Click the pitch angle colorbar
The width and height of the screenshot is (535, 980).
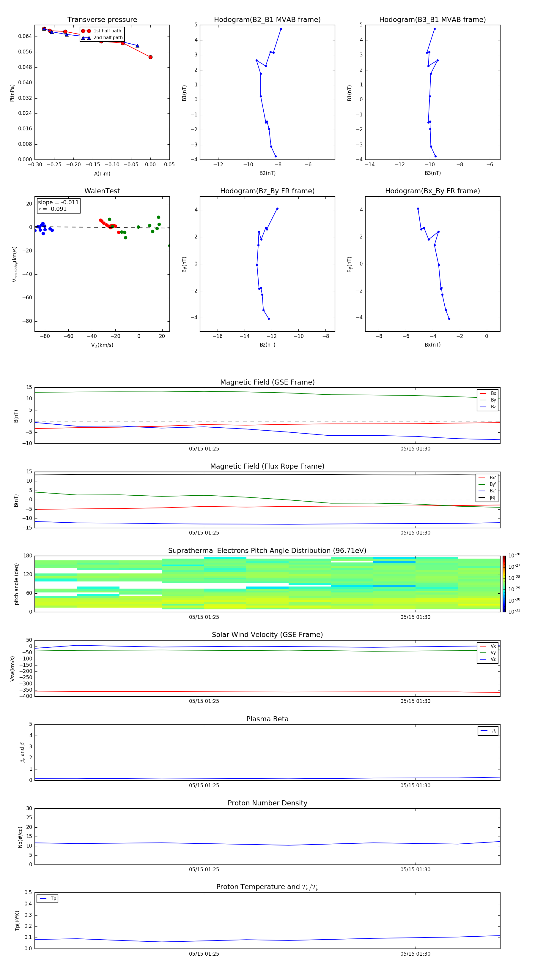pyautogui.click(x=504, y=584)
